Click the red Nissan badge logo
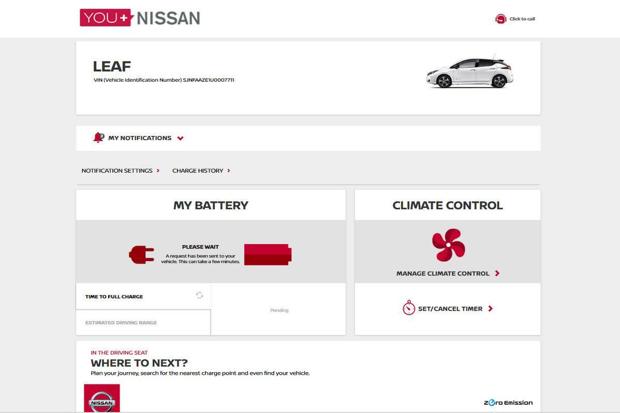620x413 pixels. [102, 398]
